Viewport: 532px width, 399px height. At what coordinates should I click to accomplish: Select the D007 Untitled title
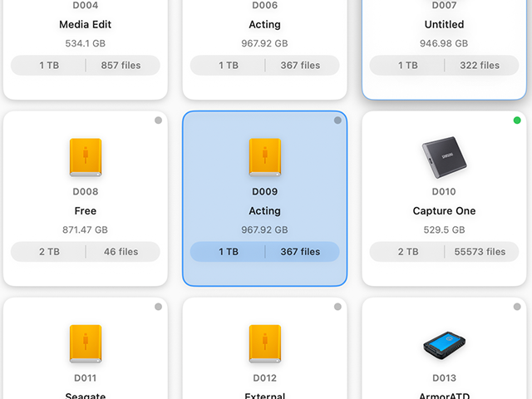[444, 24]
